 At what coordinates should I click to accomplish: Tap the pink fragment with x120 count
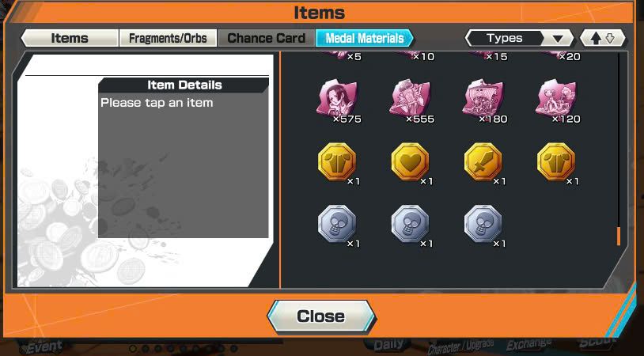coord(556,100)
